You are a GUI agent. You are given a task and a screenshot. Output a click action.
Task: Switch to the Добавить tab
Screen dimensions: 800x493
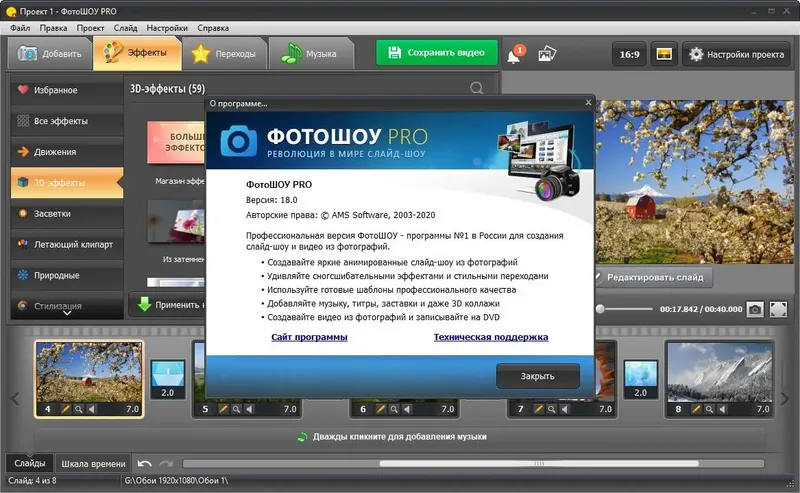click(x=49, y=54)
